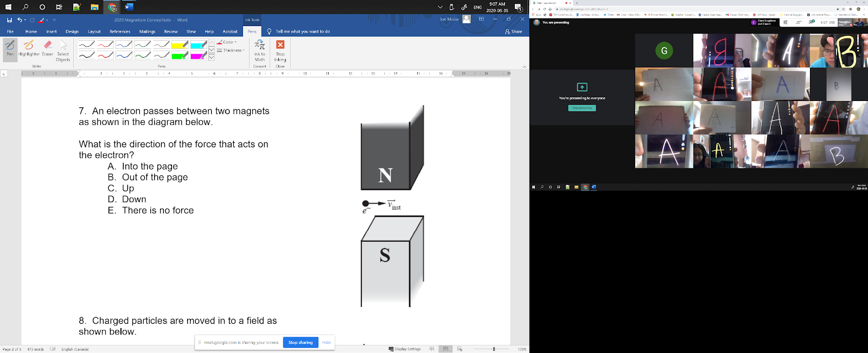Select participant tile with green G avatar
Screen dimensions: 868x353
point(664,51)
